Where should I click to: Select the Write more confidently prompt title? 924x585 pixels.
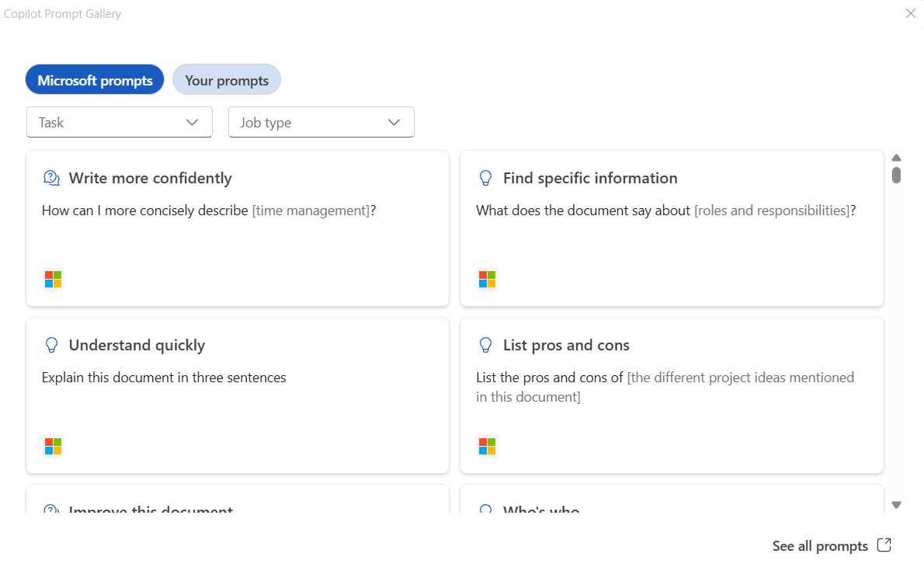[x=151, y=179]
